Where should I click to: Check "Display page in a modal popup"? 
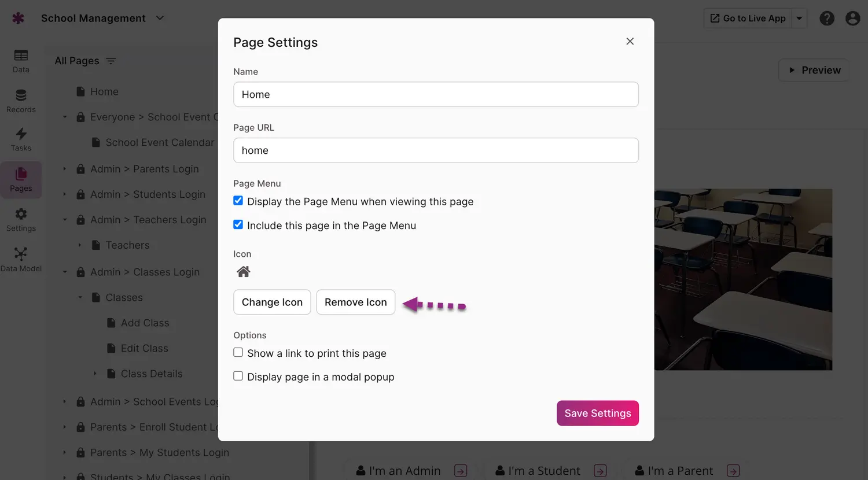click(238, 376)
